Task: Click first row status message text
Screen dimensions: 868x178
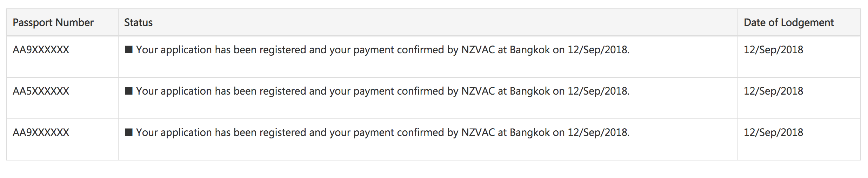Action: 383,50
